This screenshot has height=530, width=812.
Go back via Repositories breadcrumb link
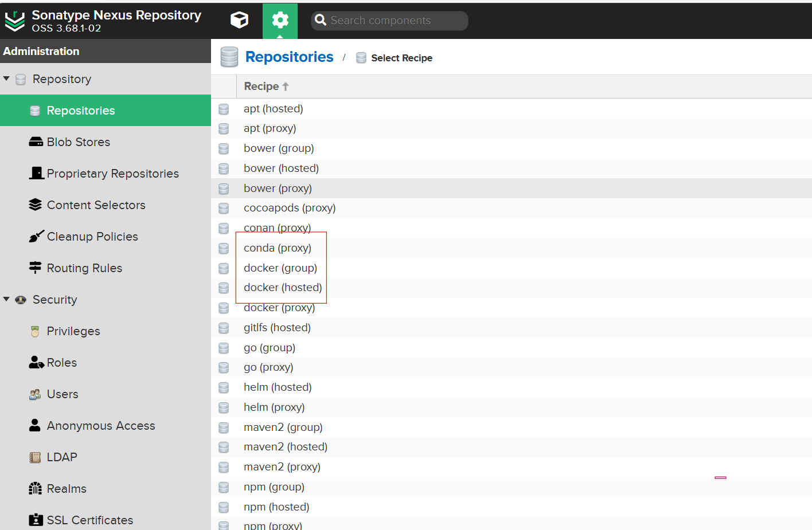(289, 57)
